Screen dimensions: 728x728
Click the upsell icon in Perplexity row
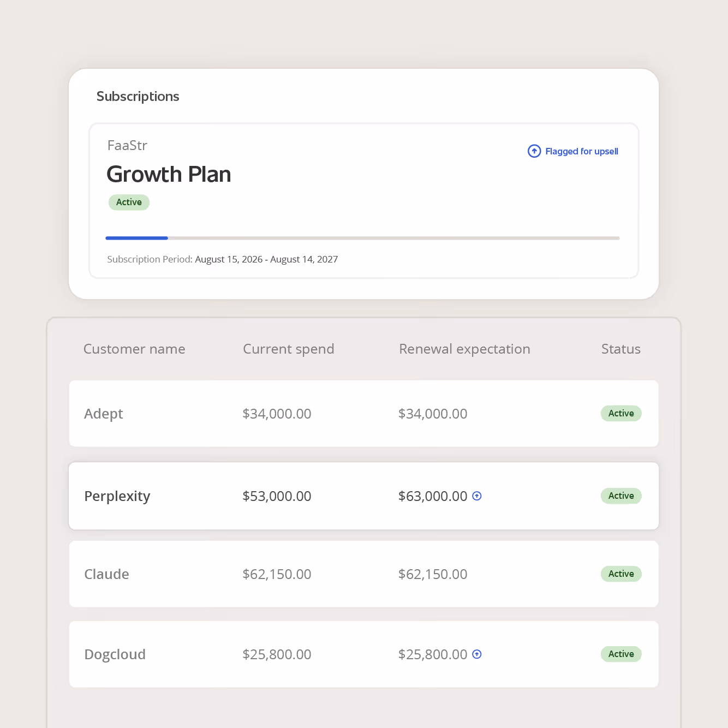point(477,496)
